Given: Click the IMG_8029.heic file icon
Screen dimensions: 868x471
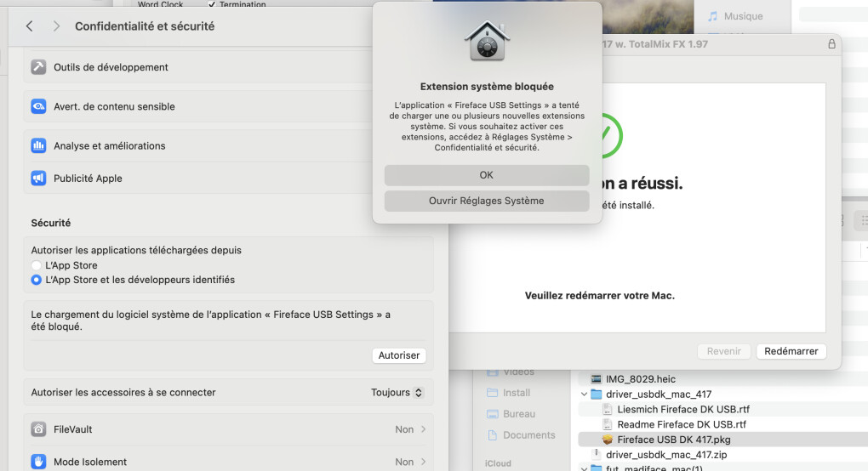Looking at the screenshot, I should click(597, 378).
